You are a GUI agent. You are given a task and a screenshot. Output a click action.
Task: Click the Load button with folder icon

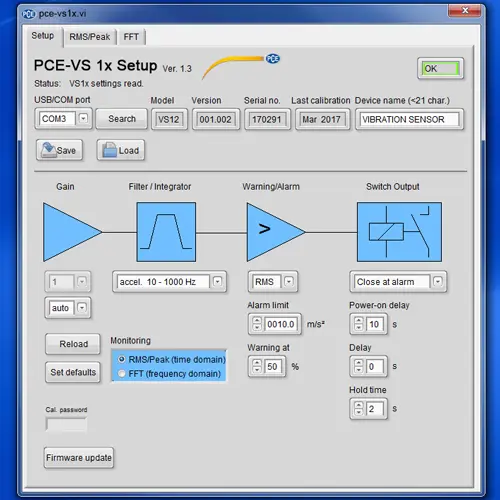click(121, 150)
